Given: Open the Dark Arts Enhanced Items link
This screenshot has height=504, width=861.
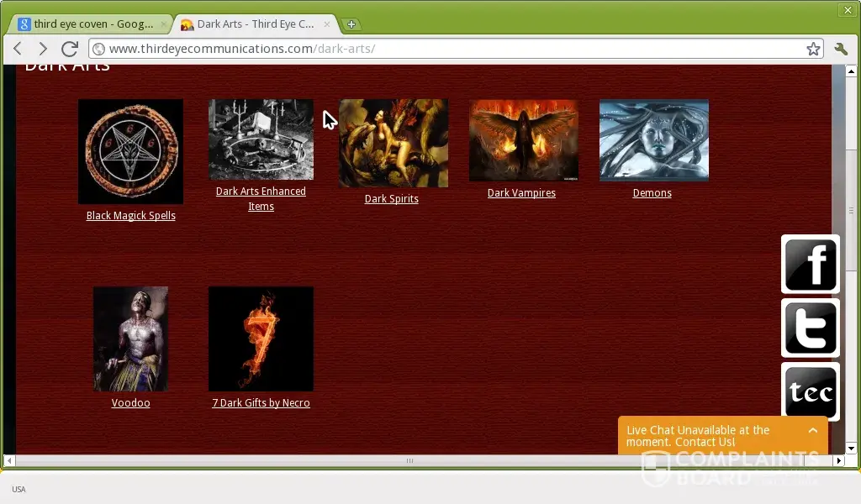Looking at the screenshot, I should pyautogui.click(x=261, y=198).
